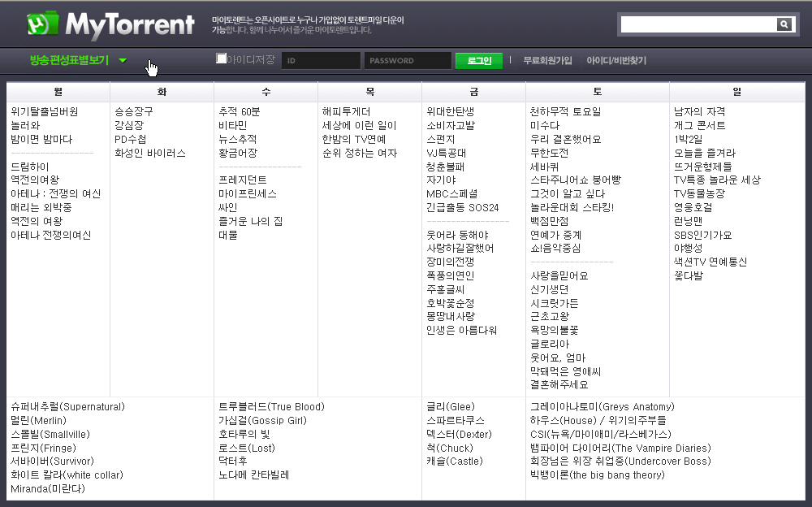Open 위기탈출넘버원 in Monday list
Viewport: 812px width, 507px height.
tap(45, 111)
